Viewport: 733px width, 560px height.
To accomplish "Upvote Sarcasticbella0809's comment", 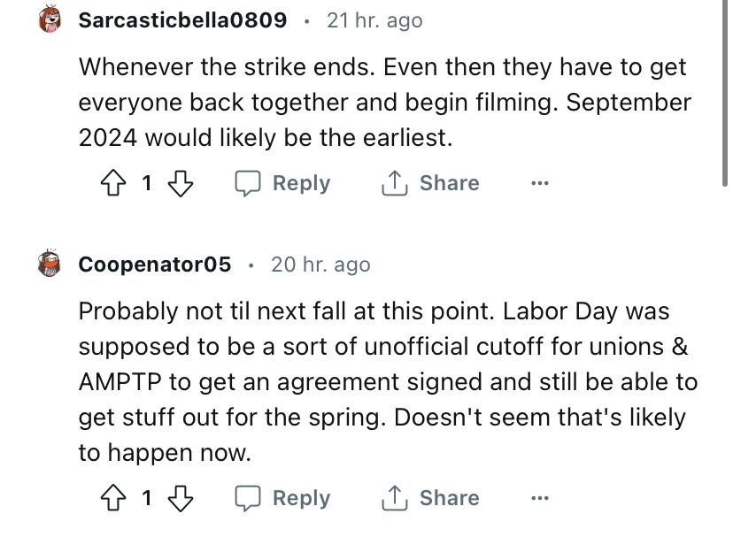I will click(114, 183).
